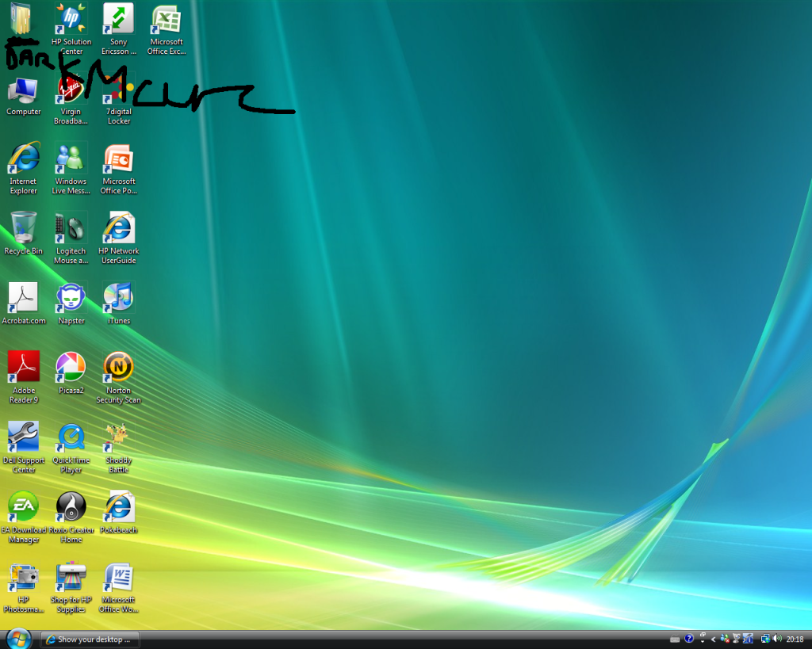Open Windows Live Messenger shortcut
The height and width of the screenshot is (649, 812).
(x=71, y=168)
